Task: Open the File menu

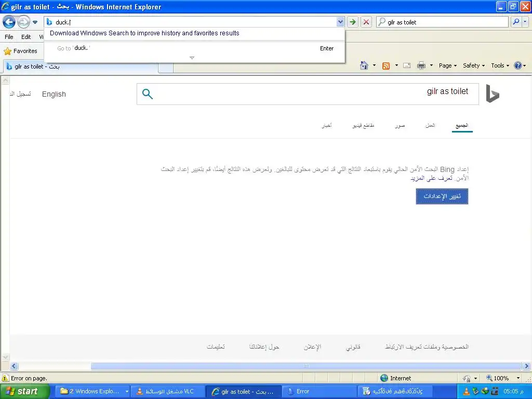Action: coord(9,37)
